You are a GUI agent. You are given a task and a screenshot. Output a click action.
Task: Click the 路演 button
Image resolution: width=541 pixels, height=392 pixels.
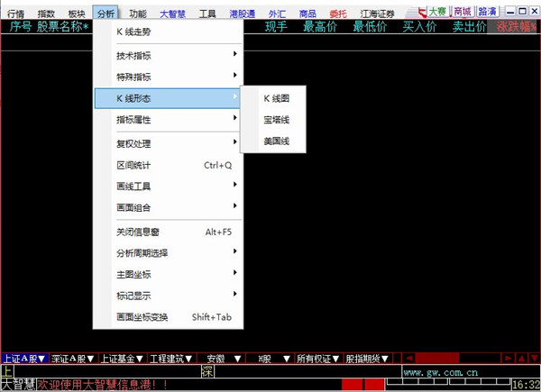click(x=487, y=12)
